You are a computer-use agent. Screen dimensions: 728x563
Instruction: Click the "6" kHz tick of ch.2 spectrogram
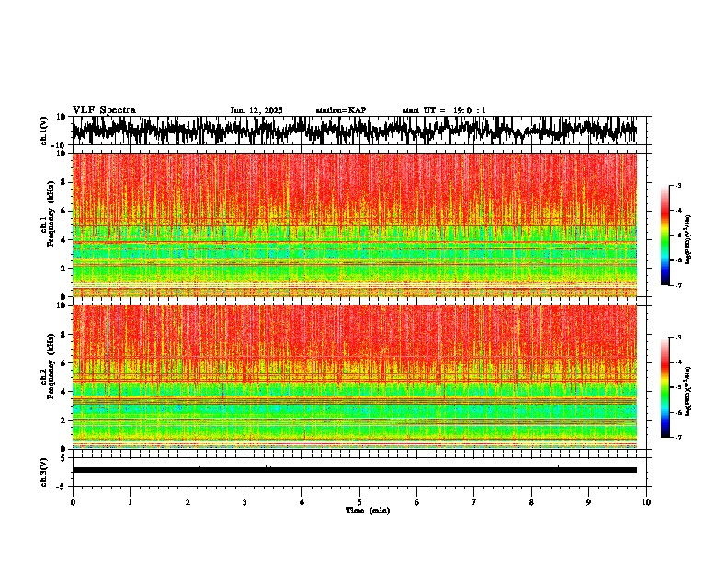coord(63,363)
